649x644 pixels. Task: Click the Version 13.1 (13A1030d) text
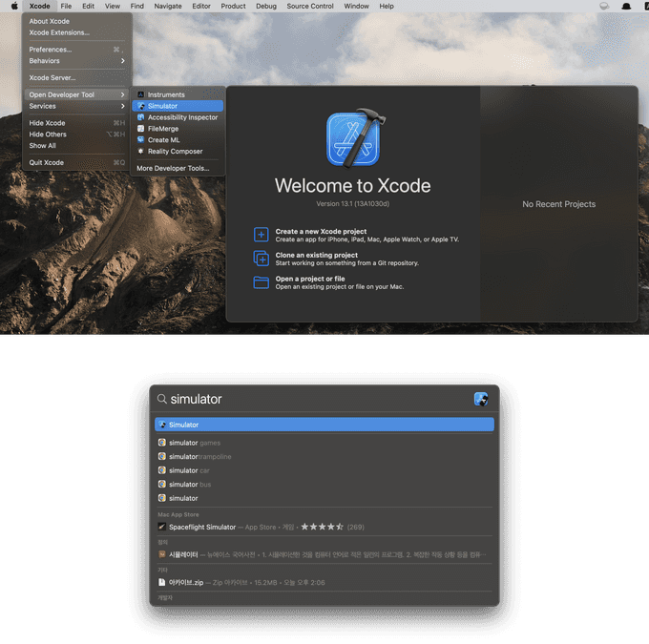[x=352, y=203]
